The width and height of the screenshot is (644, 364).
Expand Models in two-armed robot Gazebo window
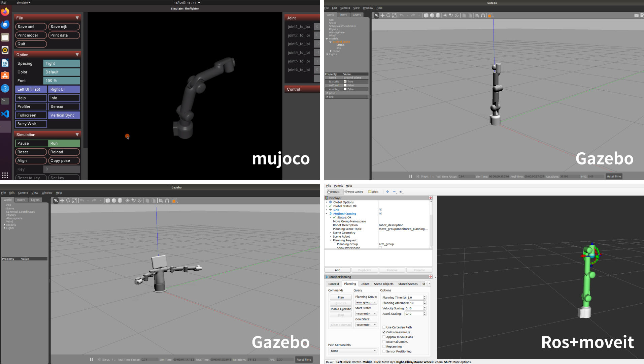coord(4,225)
